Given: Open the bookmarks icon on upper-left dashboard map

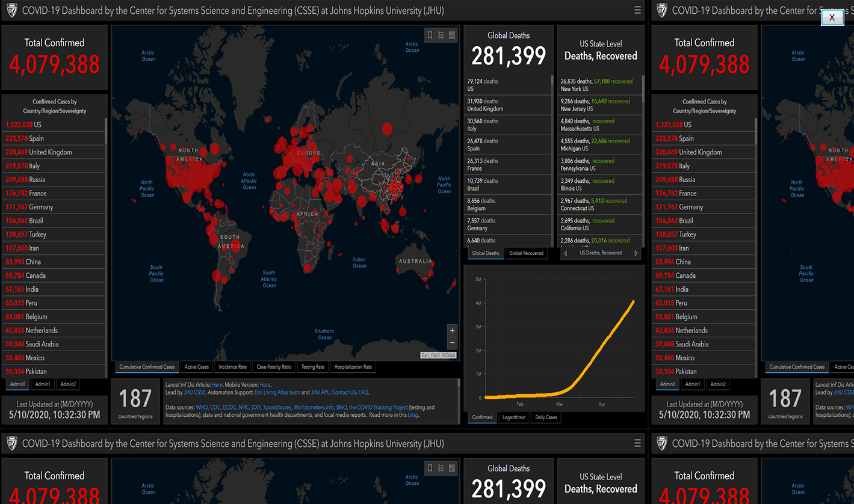Looking at the screenshot, I should (430, 35).
